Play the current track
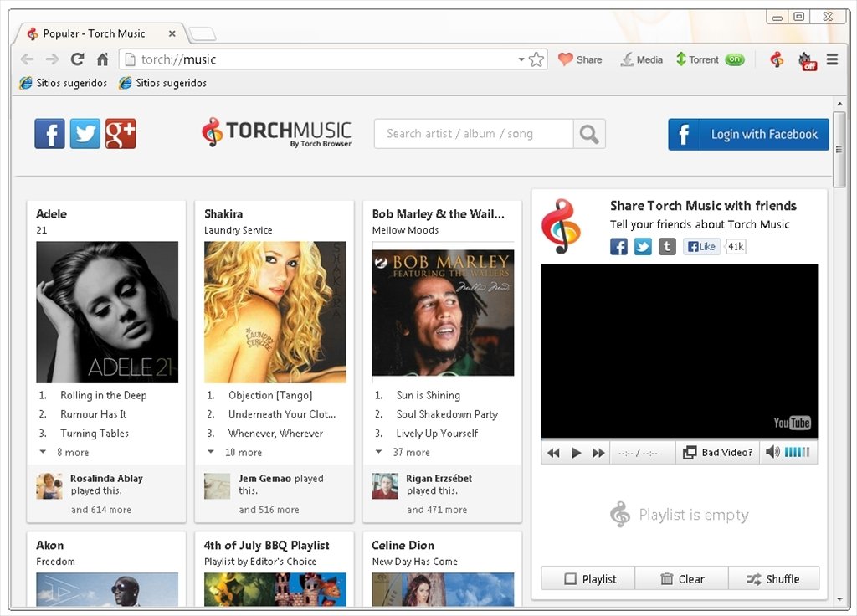Screen dimensions: 857x616 576,453
